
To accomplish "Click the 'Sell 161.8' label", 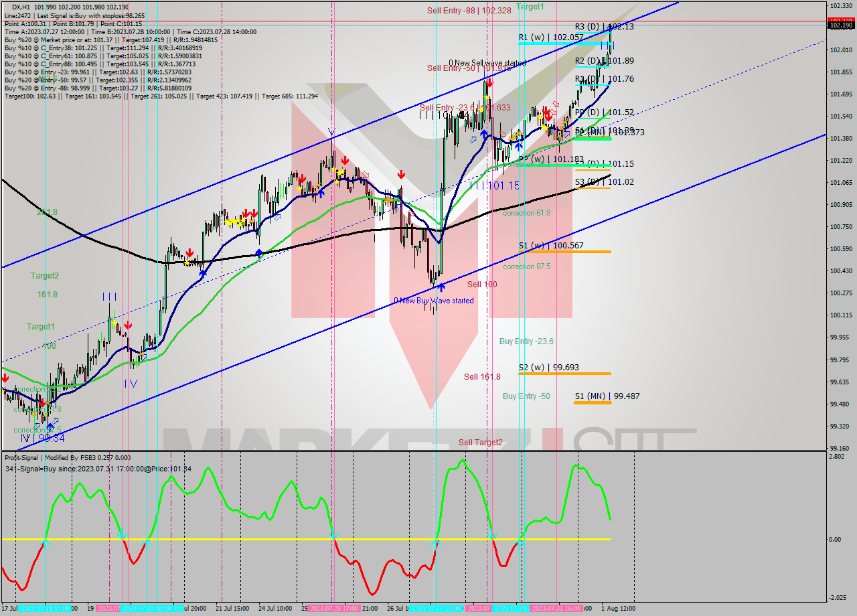I will 482,376.
